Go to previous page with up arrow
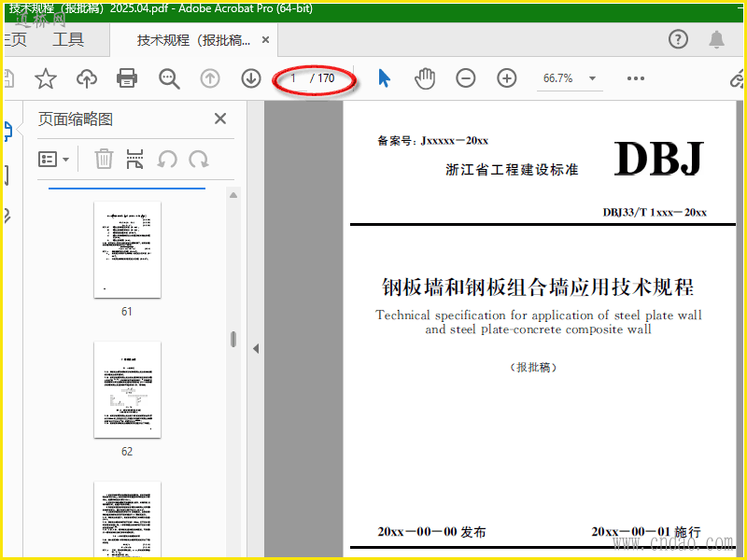This screenshot has height=560, width=747. pos(210,78)
